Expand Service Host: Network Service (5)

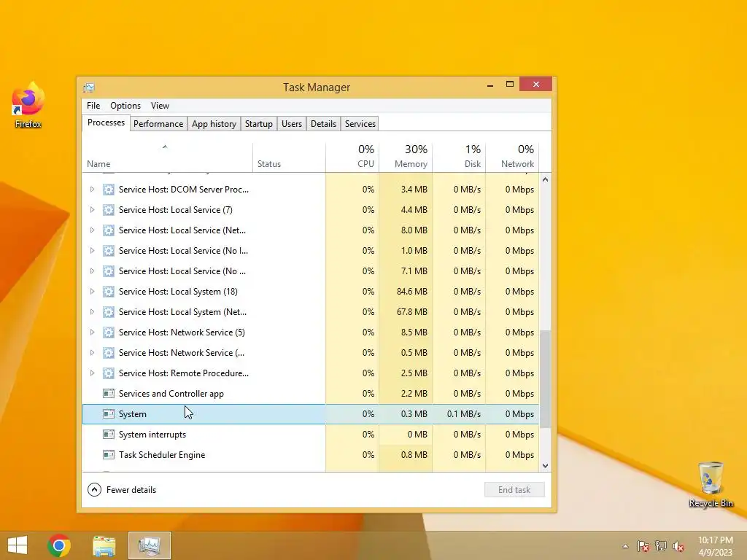(x=92, y=332)
